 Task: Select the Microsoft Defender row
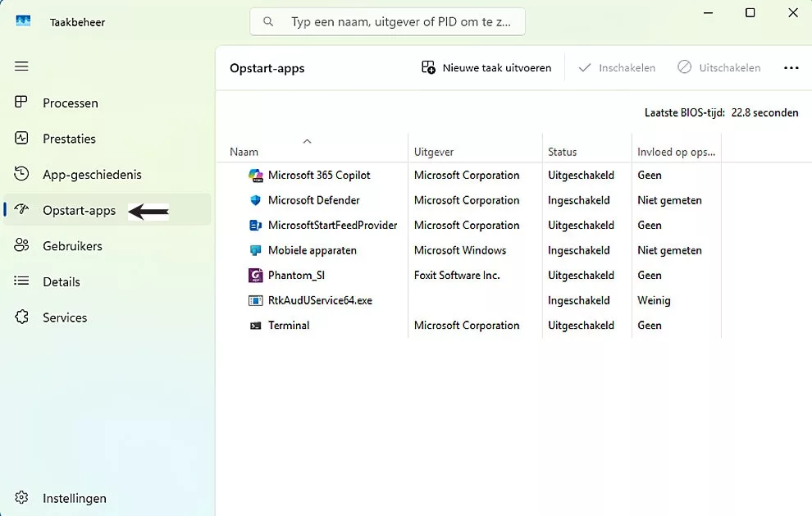468,200
